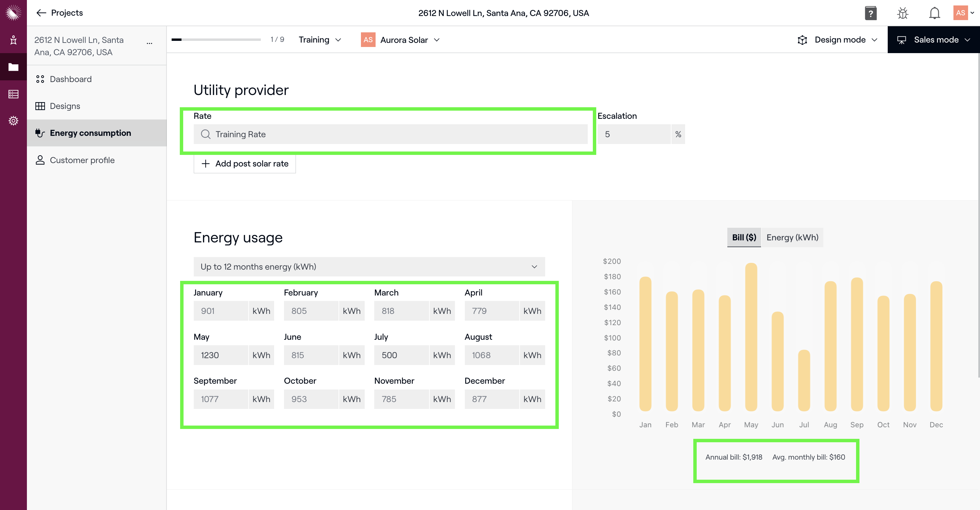This screenshot has width=980, height=510.
Task: Click the project progress bar
Action: (216, 39)
